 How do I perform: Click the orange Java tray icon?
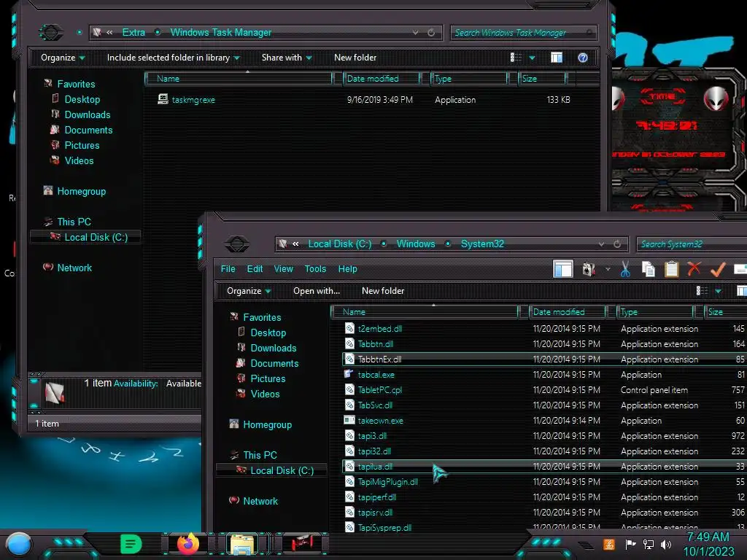pyautogui.click(x=609, y=544)
